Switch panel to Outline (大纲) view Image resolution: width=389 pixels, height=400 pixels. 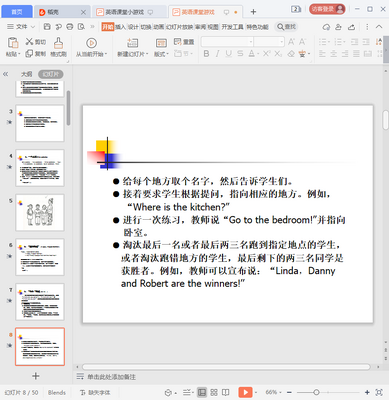click(27, 74)
